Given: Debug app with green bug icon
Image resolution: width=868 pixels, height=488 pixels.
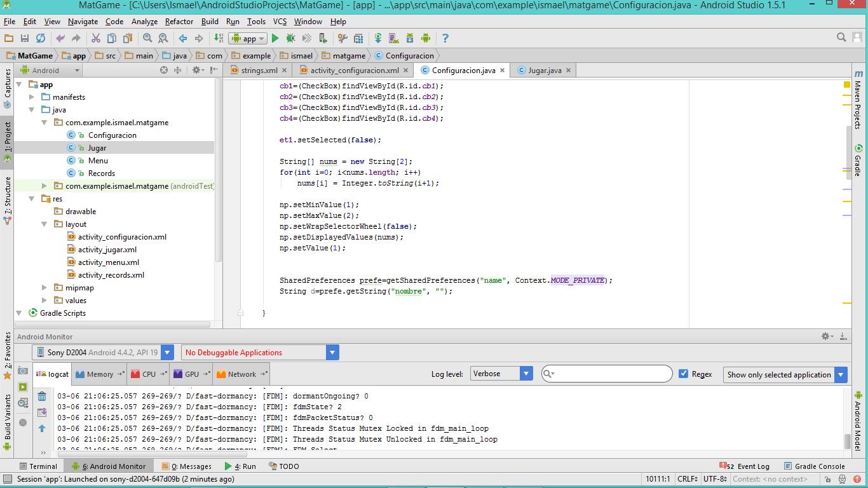Looking at the screenshot, I should (291, 38).
